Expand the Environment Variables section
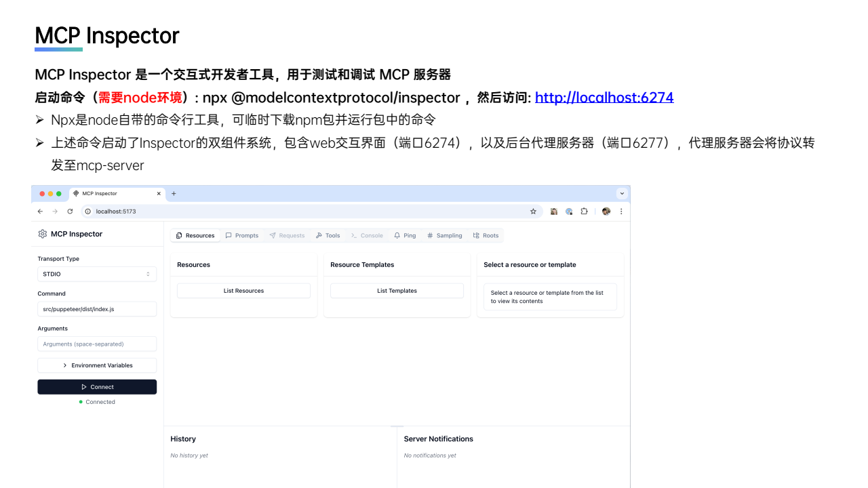The width and height of the screenshot is (868, 488). coord(97,365)
